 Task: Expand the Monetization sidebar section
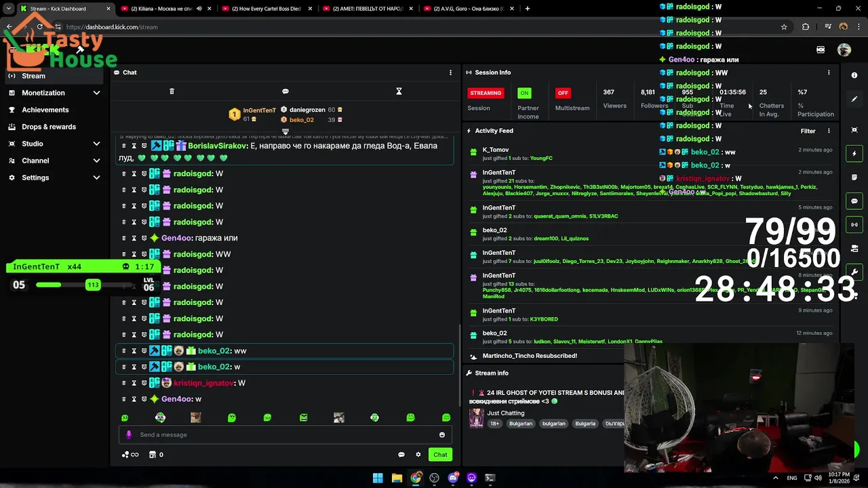point(54,93)
